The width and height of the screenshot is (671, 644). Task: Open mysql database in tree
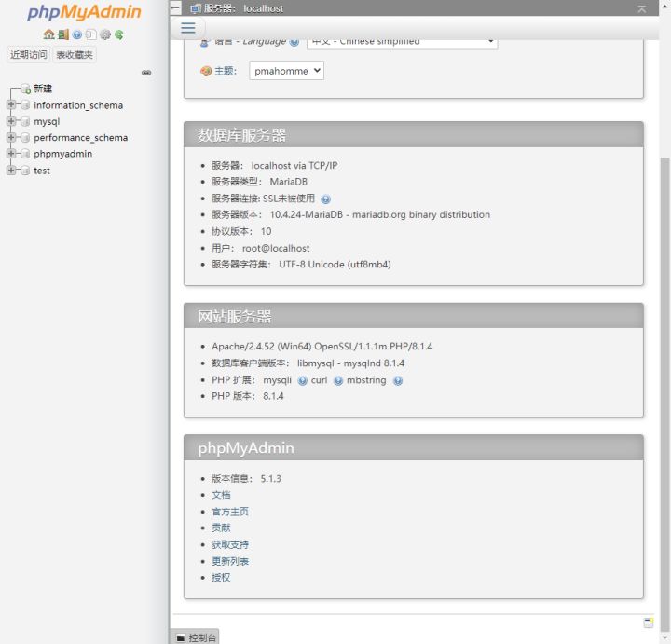(x=47, y=121)
